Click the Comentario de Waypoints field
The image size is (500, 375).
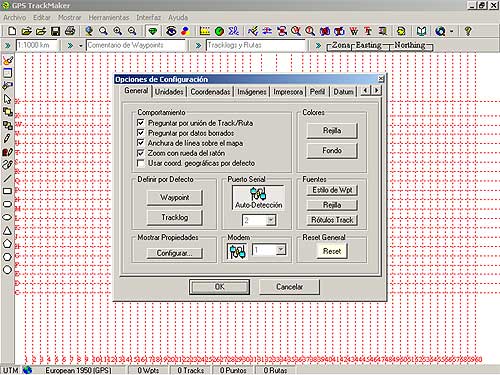[x=135, y=45]
